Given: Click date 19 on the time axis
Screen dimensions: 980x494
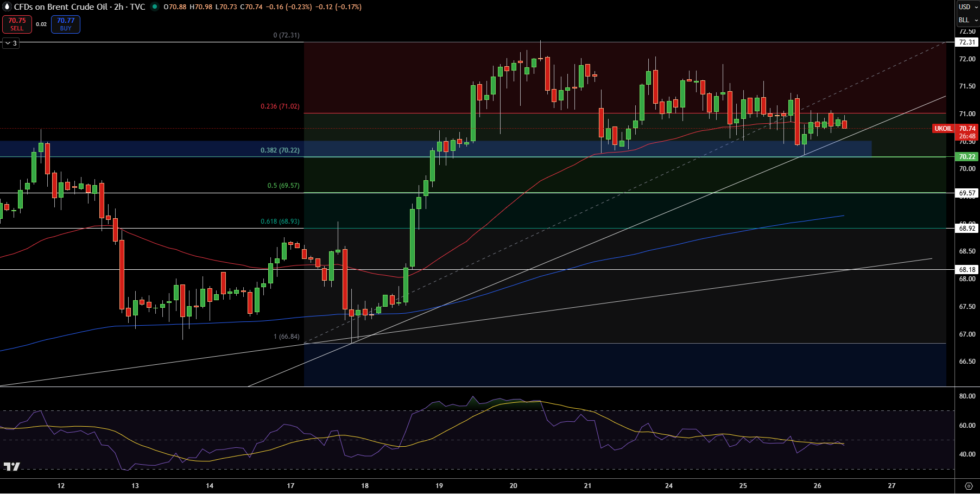Looking at the screenshot, I should [439, 486].
